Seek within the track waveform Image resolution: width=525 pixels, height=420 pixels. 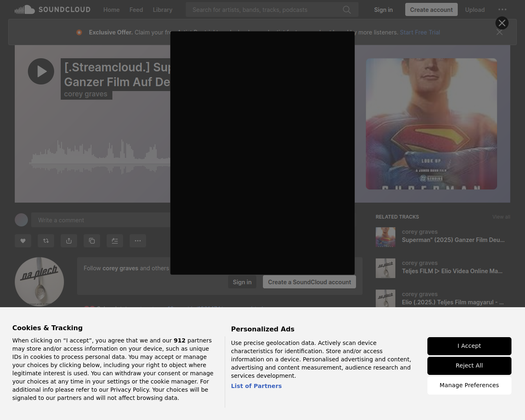tap(100, 157)
